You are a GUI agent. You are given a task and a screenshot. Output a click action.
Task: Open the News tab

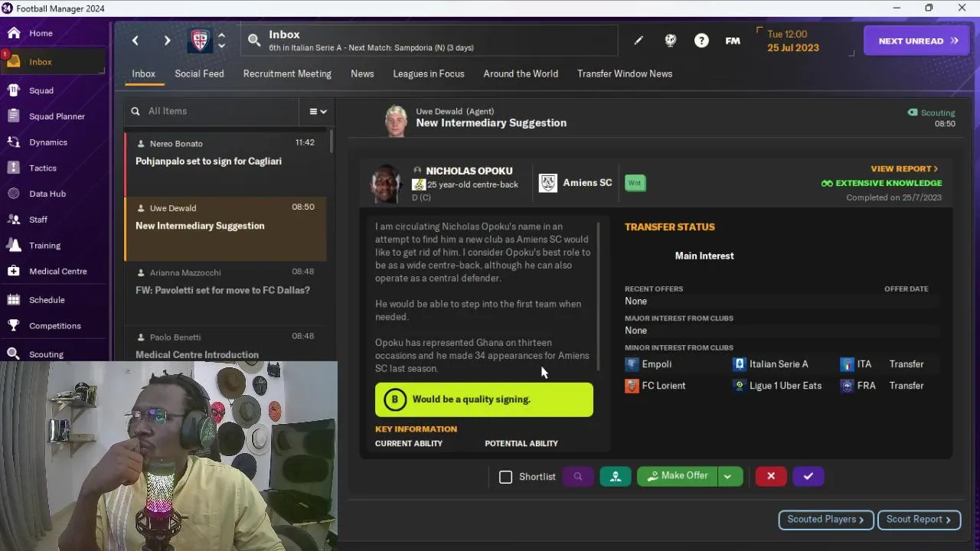pyautogui.click(x=362, y=74)
